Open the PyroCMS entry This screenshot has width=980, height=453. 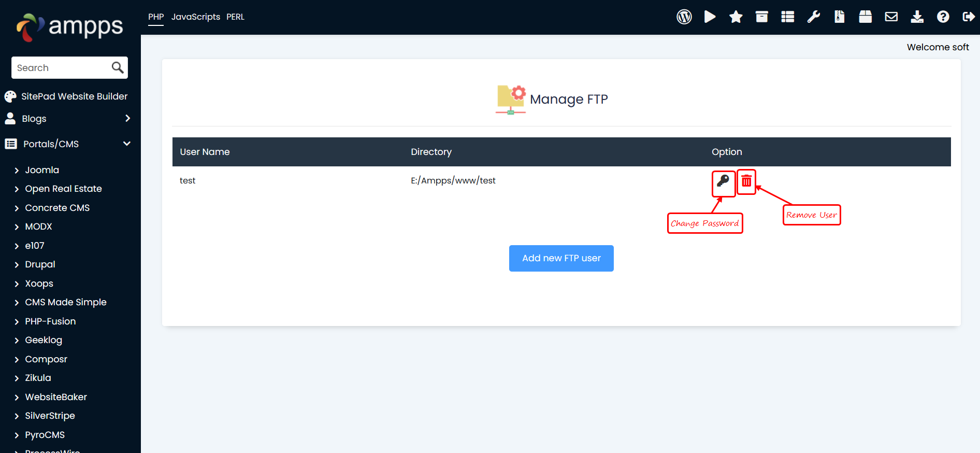click(x=45, y=435)
